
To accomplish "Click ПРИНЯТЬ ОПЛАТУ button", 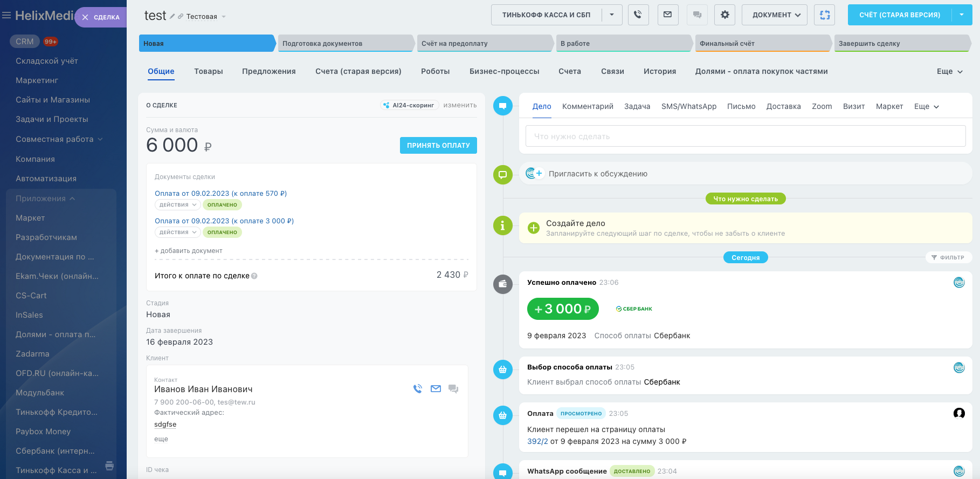I will 438,145.
